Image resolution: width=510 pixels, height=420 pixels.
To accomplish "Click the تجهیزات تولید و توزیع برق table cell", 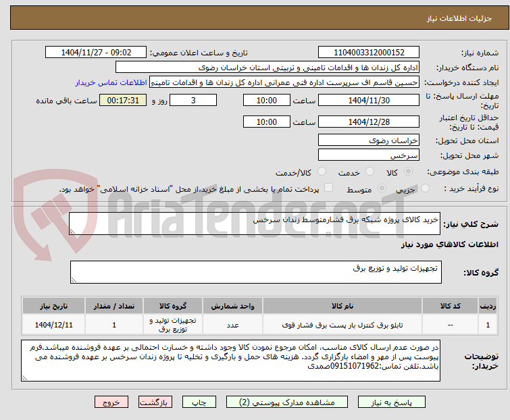I will click(x=173, y=325).
